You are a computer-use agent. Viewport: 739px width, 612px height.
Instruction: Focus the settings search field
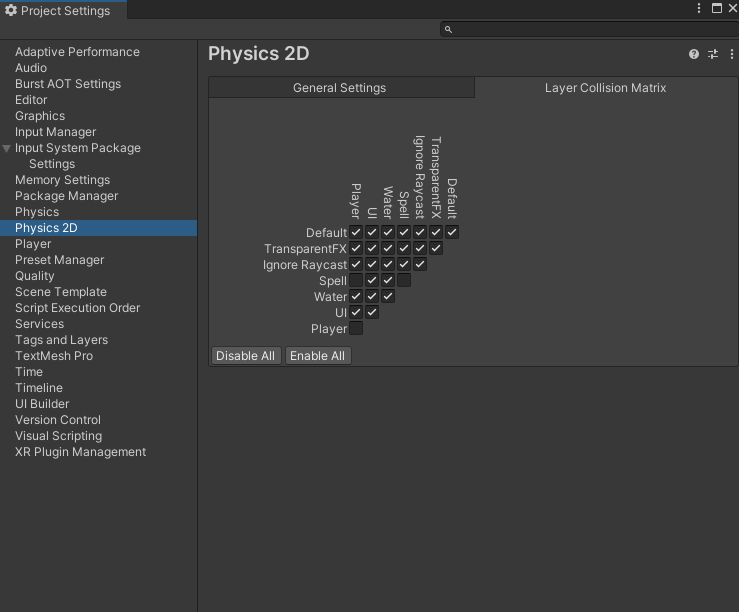[589, 29]
